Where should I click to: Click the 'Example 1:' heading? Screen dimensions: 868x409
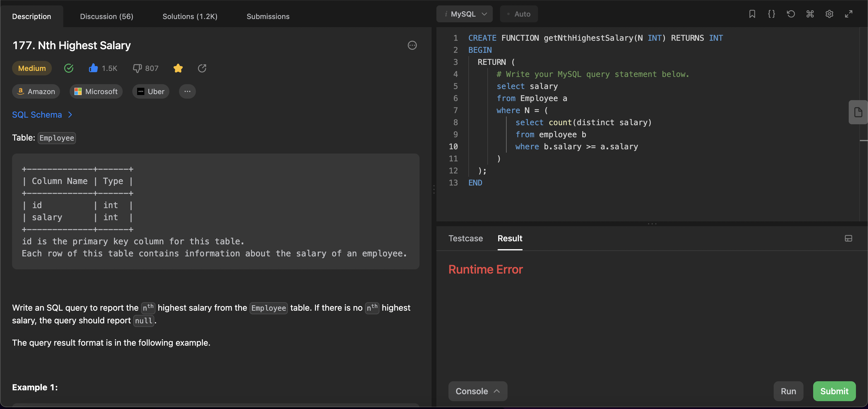35,387
